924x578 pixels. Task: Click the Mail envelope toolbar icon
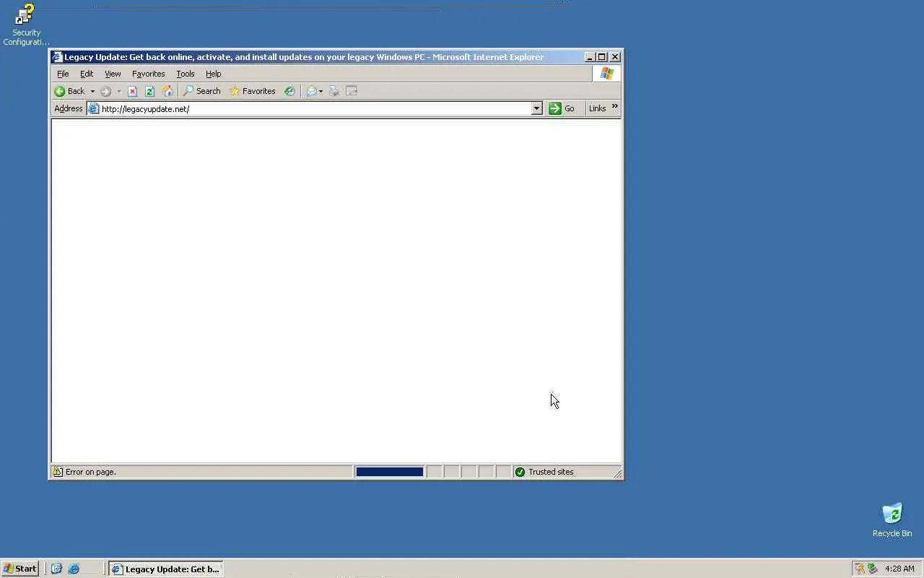click(311, 91)
